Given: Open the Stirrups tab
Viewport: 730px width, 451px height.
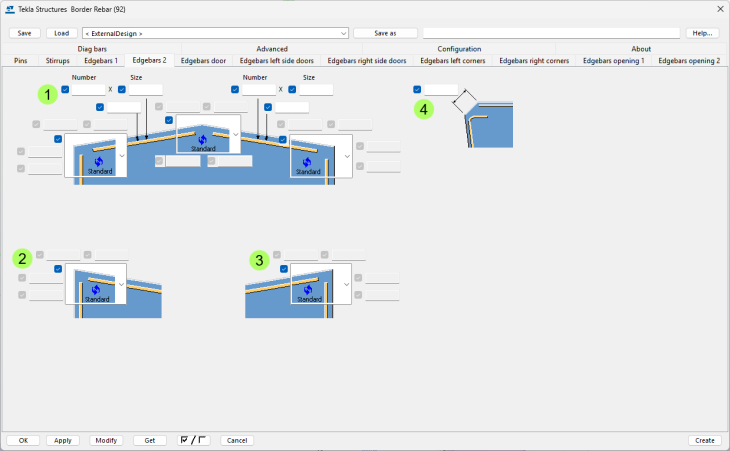Looking at the screenshot, I should [x=57, y=61].
